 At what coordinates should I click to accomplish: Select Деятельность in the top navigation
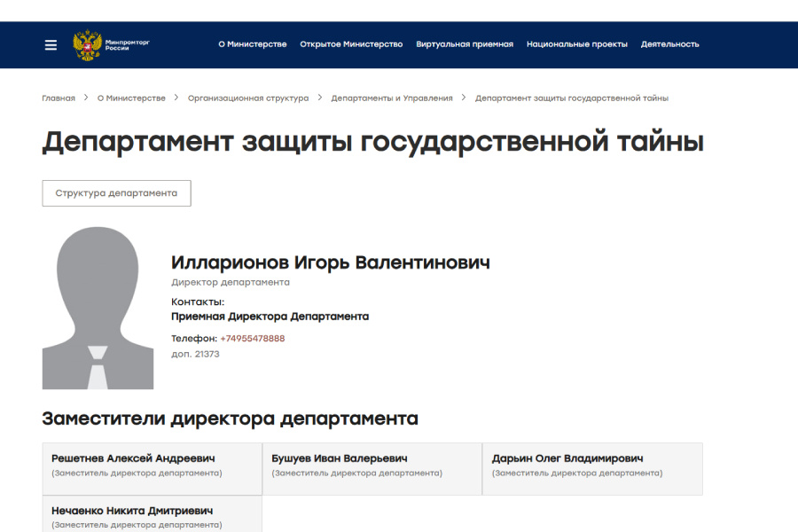pyautogui.click(x=669, y=44)
